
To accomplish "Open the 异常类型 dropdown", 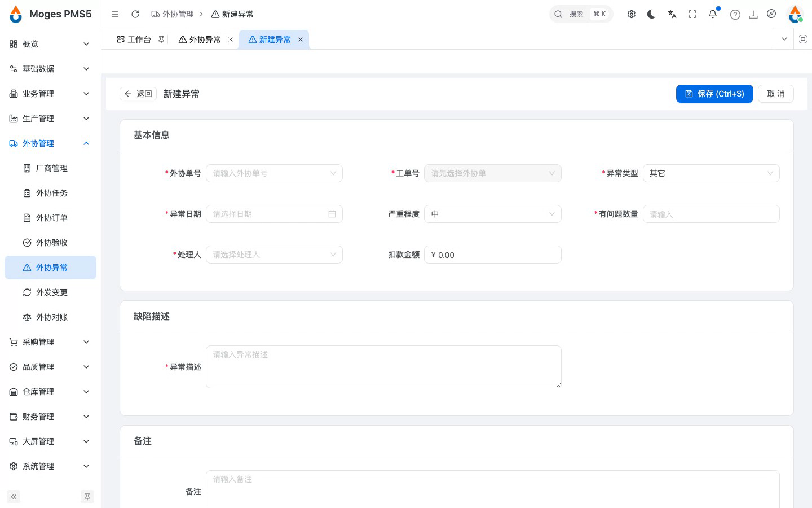I will (x=711, y=173).
